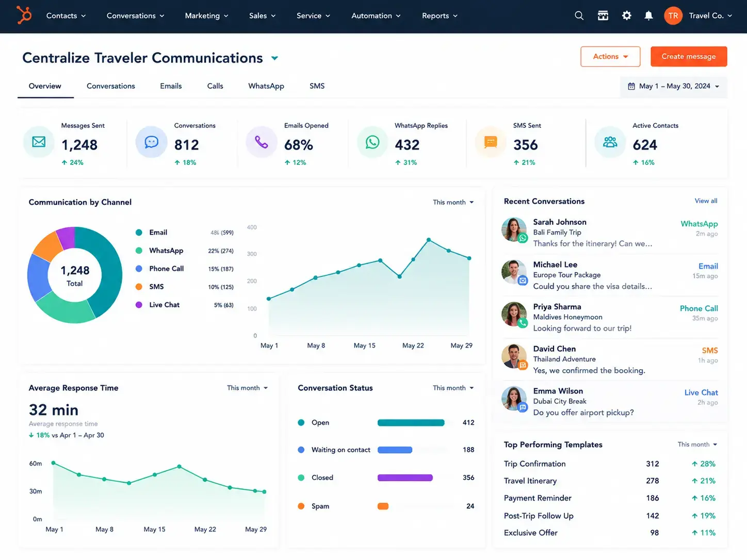Click the Live Chat legend color dot
Image resolution: width=747 pixels, height=560 pixels.
(139, 305)
